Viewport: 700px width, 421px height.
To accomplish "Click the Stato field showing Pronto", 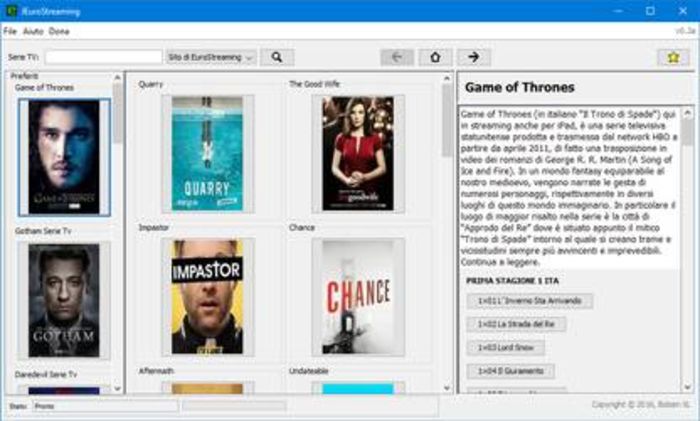I will (105, 406).
